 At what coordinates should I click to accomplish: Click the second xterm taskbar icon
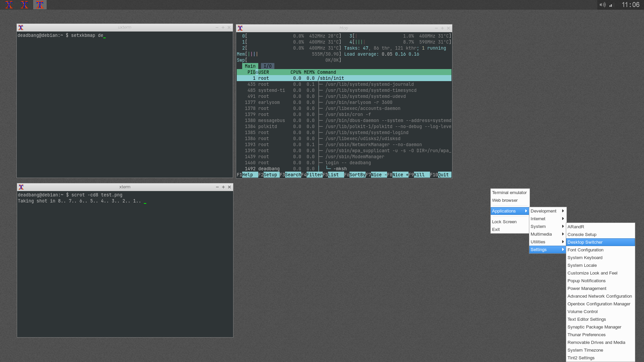(x=24, y=5)
